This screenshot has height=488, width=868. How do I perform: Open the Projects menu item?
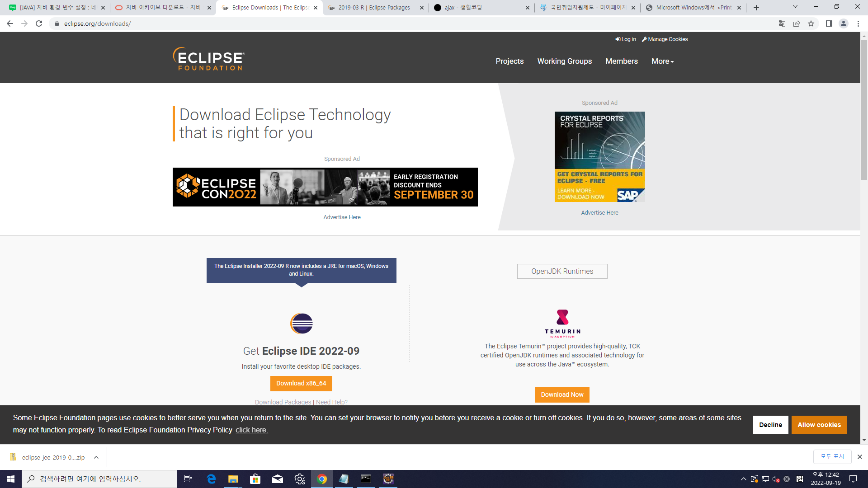509,61
